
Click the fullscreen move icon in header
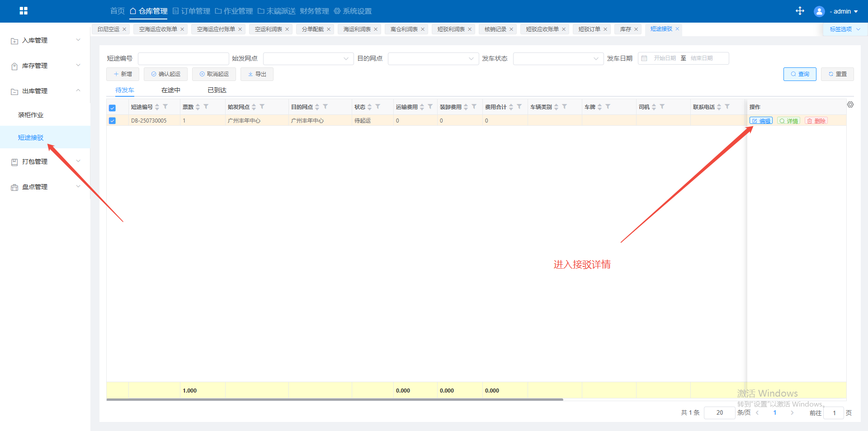coord(800,11)
